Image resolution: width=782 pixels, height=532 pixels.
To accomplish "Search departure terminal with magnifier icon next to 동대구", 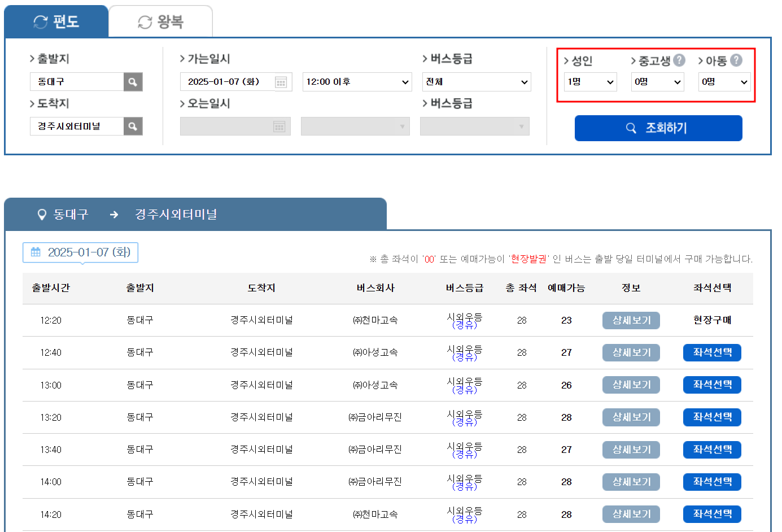I will tap(133, 82).
